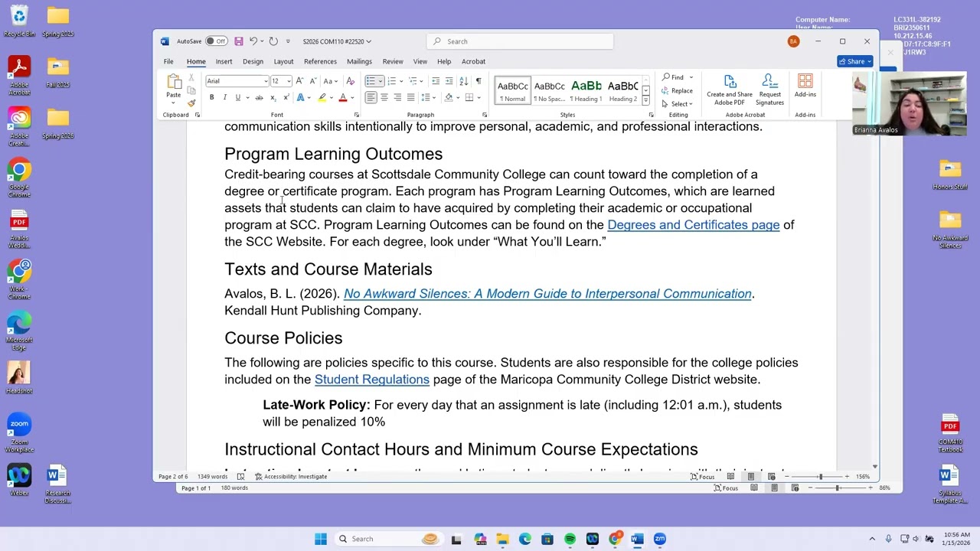Open Degrees and Certificates page link
Image resolution: width=980 pixels, height=551 pixels.
pos(693,225)
